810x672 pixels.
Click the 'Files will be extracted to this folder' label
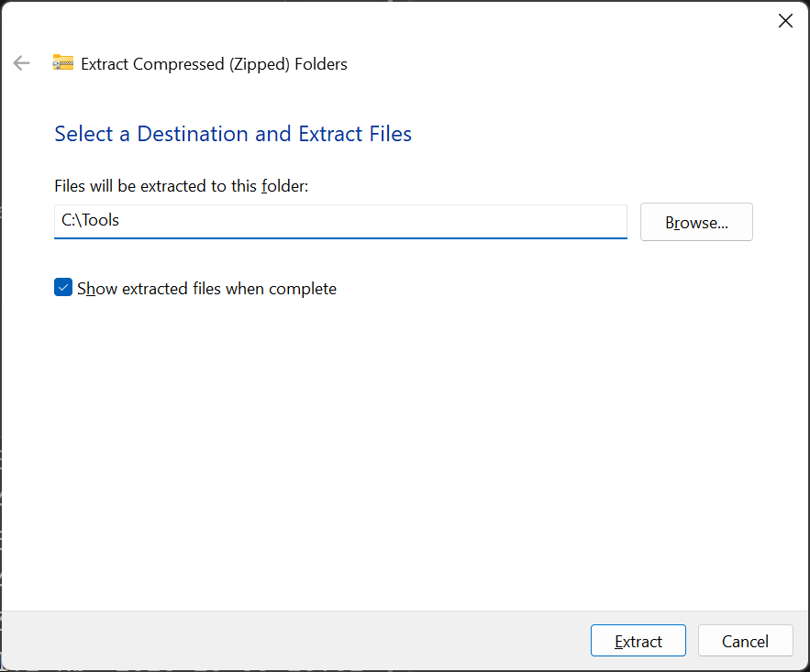point(182,186)
